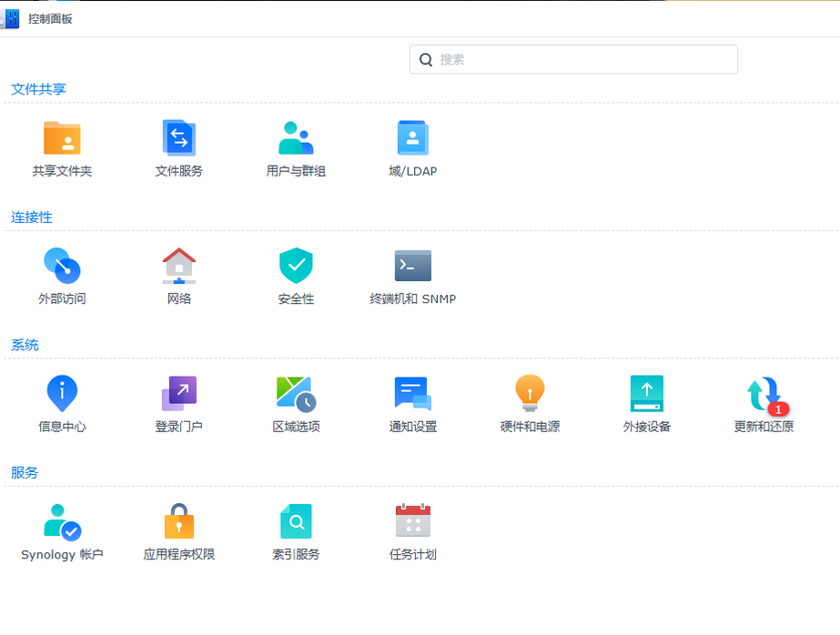840x635 pixels.
Task: Click the 连接性 section heading
Action: tap(32, 217)
